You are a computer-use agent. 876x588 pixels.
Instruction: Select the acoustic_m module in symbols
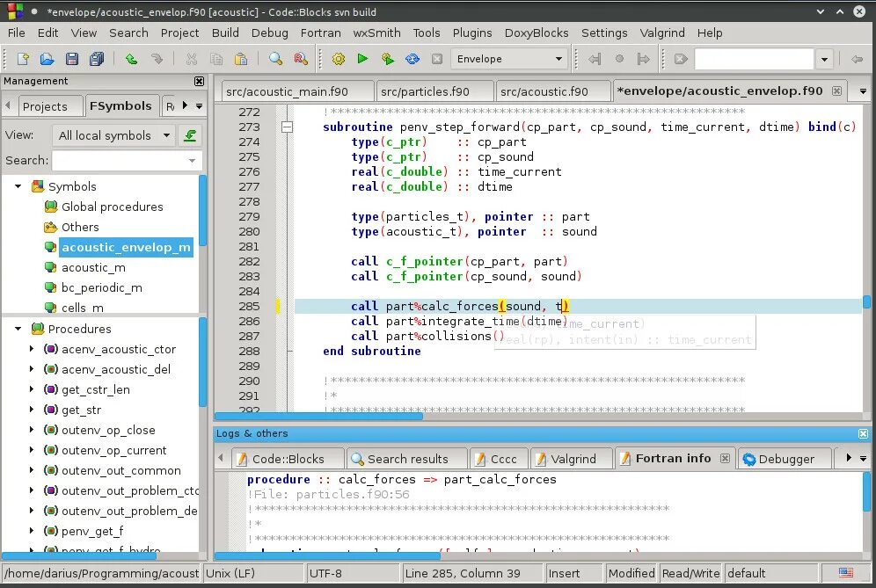[93, 267]
